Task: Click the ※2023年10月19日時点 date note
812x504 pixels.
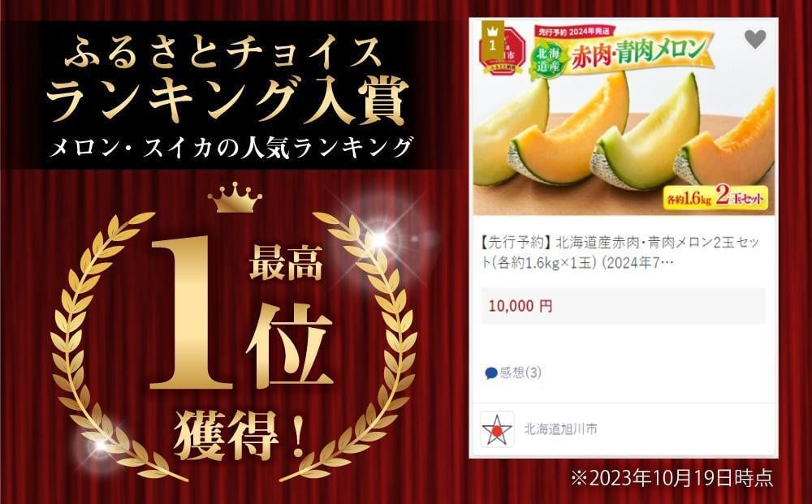Action: [x=672, y=477]
